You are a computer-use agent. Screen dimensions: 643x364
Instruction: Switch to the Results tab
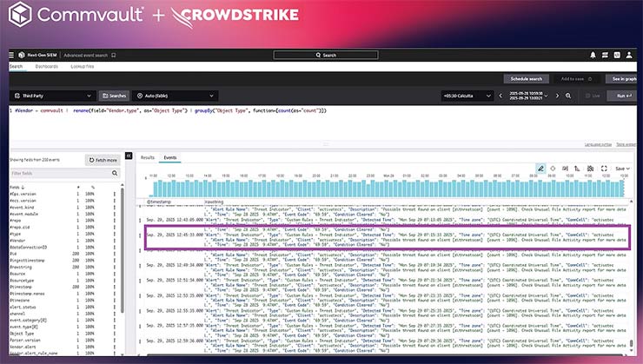point(148,157)
